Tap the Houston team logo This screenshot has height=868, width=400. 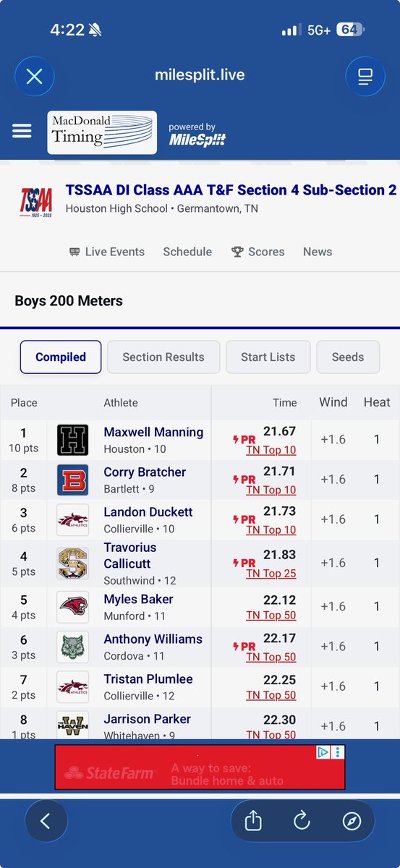point(72,440)
